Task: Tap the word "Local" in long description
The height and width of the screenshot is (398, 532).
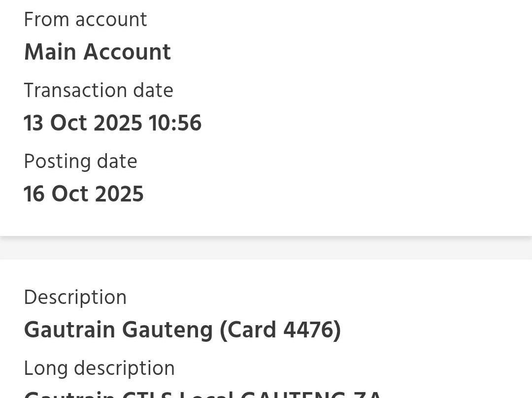Action: (x=206, y=395)
